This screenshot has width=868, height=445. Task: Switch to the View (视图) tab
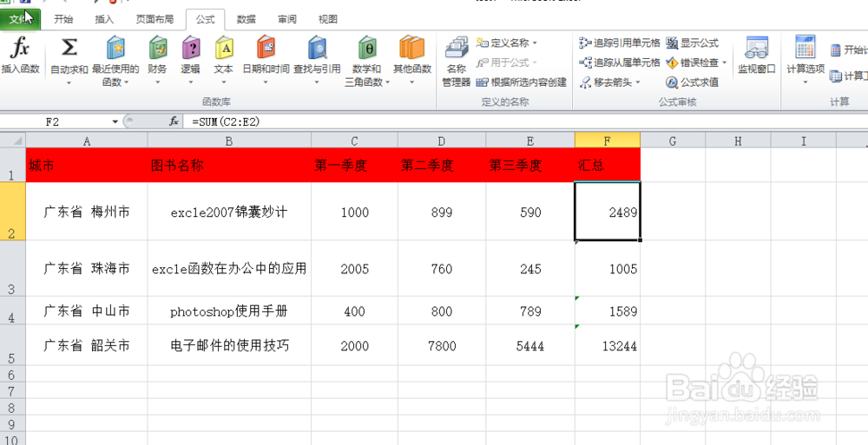click(328, 19)
